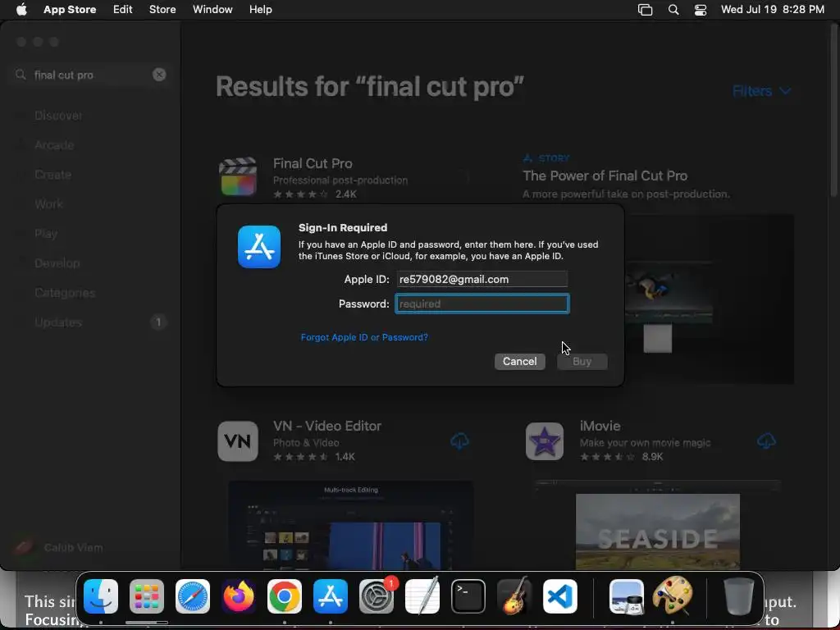Image resolution: width=840 pixels, height=630 pixels.
Task: Open the Window menu
Action: click(x=212, y=10)
